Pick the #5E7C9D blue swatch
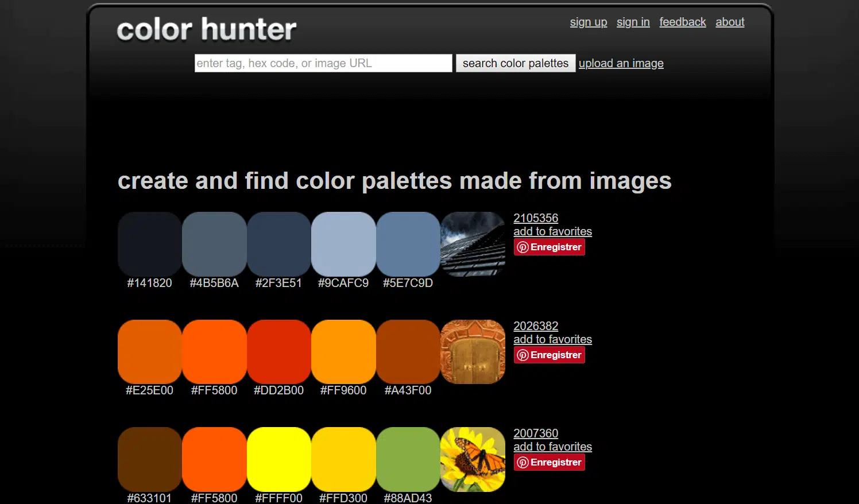This screenshot has height=504, width=859. tap(408, 244)
